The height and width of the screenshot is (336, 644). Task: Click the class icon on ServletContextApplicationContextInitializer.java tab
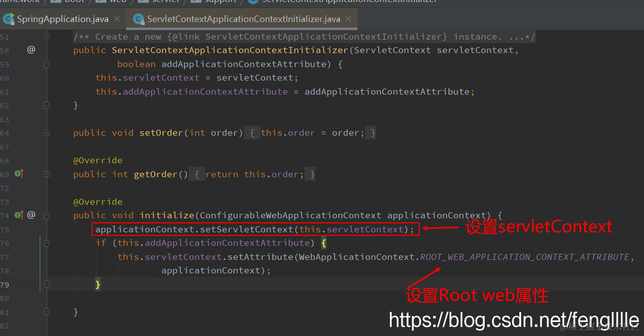pyautogui.click(x=138, y=19)
